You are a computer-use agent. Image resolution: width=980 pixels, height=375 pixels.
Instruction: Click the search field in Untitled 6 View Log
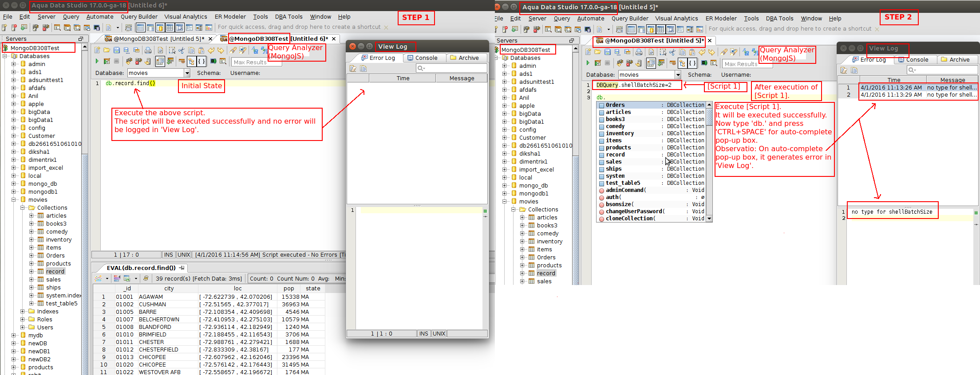451,68
